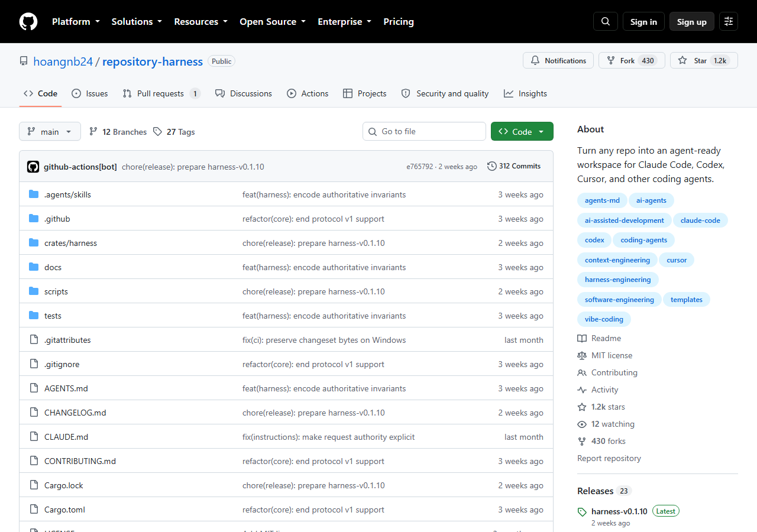
Task: Click the commit history clock icon
Action: tap(491, 166)
